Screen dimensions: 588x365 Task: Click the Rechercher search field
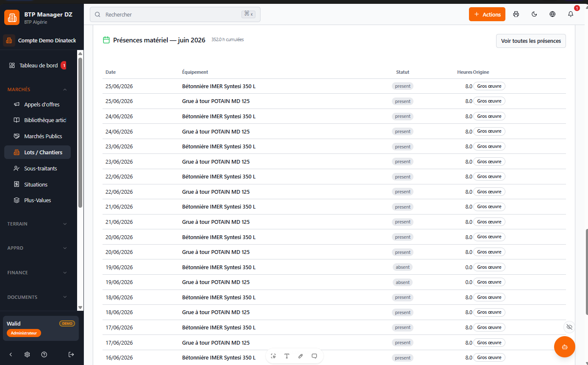[x=175, y=14]
